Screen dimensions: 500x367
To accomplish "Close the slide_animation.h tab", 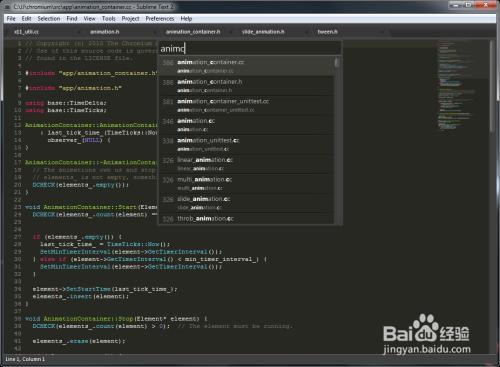I will click(306, 32).
